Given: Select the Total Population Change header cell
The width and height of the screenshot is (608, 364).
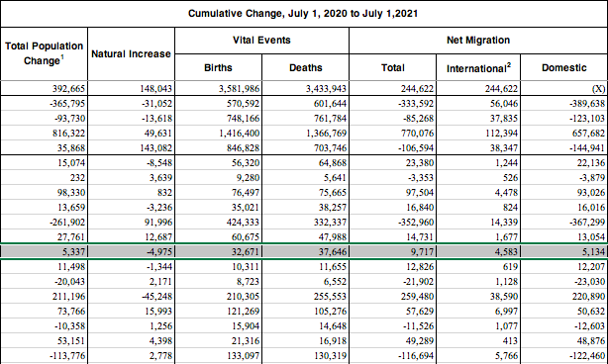Looking at the screenshot, I should (44, 53).
